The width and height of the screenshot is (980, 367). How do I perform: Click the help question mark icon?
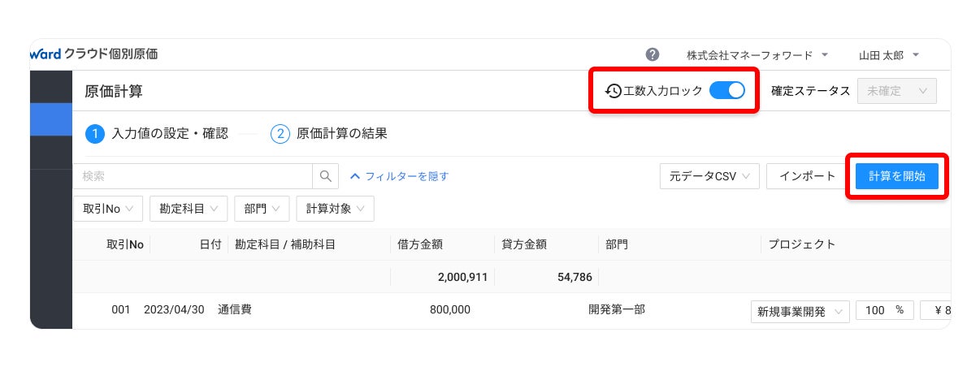[x=653, y=54]
